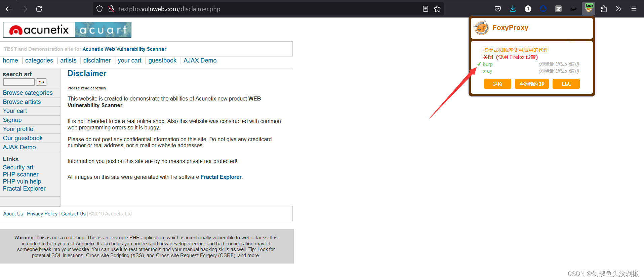Submit search with the go button
This screenshot has height=280, width=644.
pos(41,82)
